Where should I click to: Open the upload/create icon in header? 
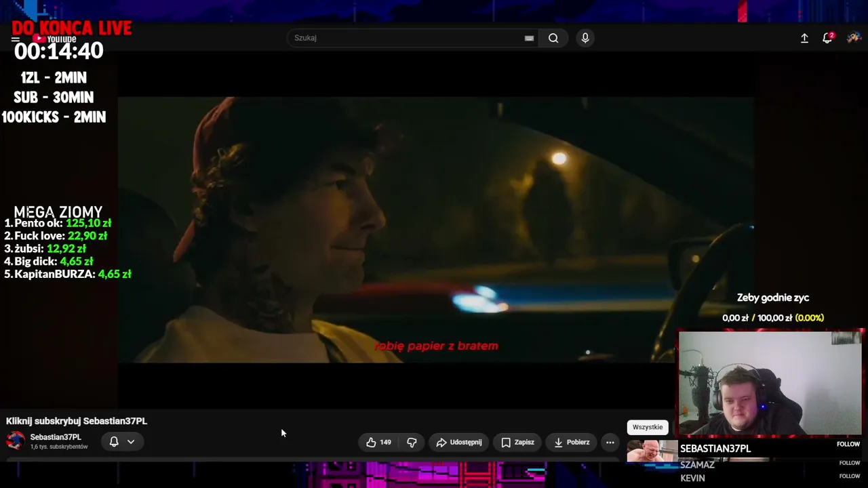click(x=804, y=38)
